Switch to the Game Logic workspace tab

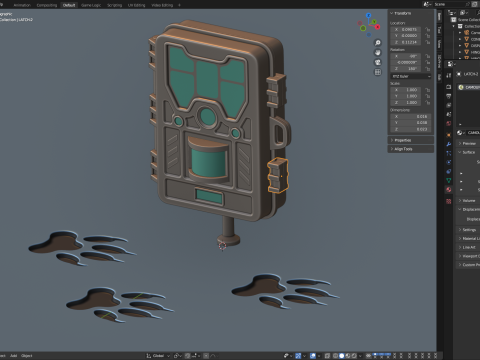pos(91,5)
